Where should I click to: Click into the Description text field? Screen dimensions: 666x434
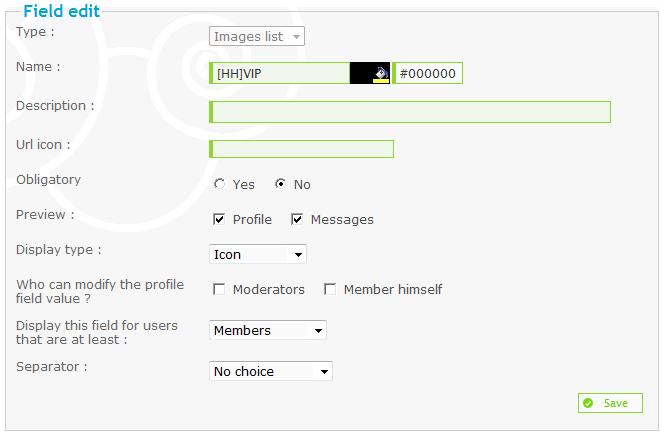(x=410, y=112)
